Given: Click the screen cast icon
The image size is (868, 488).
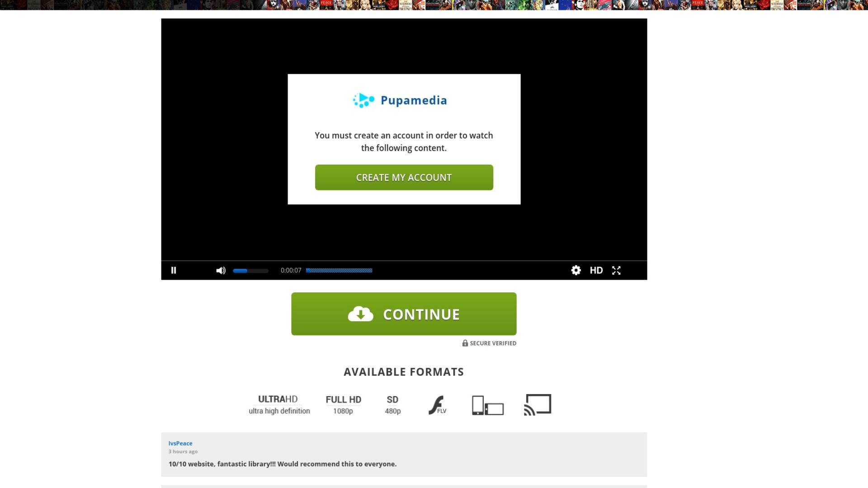Looking at the screenshot, I should pyautogui.click(x=538, y=405).
